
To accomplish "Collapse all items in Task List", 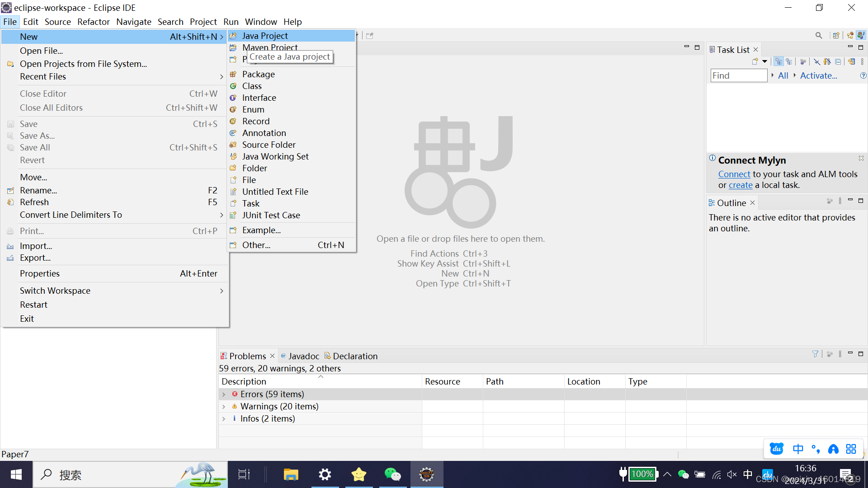I will point(838,61).
